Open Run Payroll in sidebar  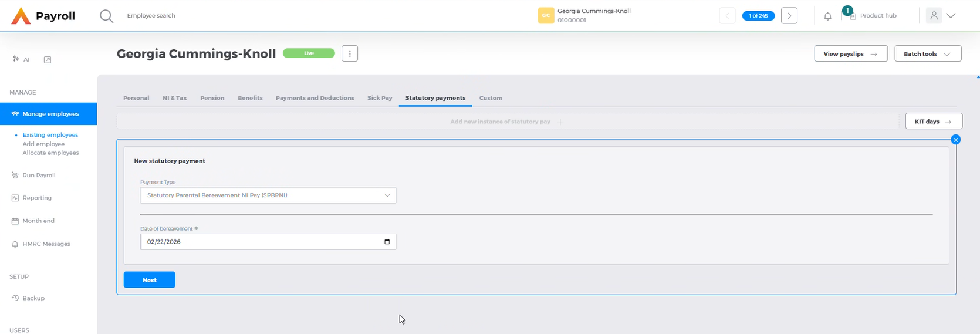pos(33,175)
